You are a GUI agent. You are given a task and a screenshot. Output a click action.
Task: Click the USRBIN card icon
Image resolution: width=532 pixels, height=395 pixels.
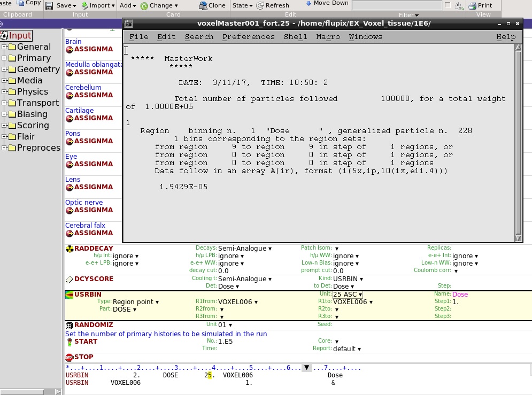click(x=70, y=295)
